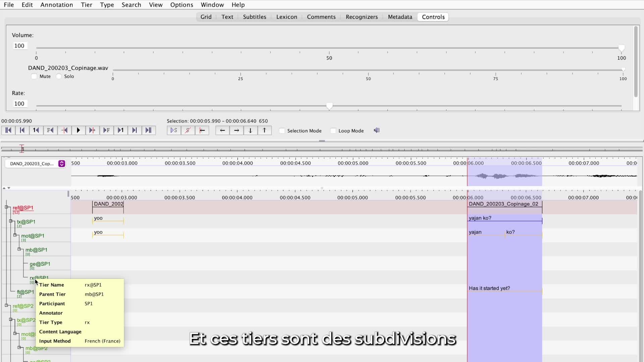
Task: Go to the next annotation arrow
Action: (x=236, y=130)
